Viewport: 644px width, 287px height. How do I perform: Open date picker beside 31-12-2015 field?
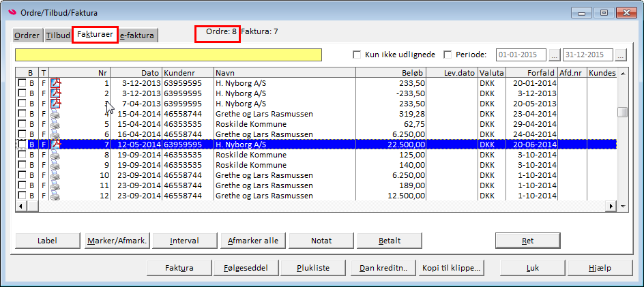click(x=621, y=55)
